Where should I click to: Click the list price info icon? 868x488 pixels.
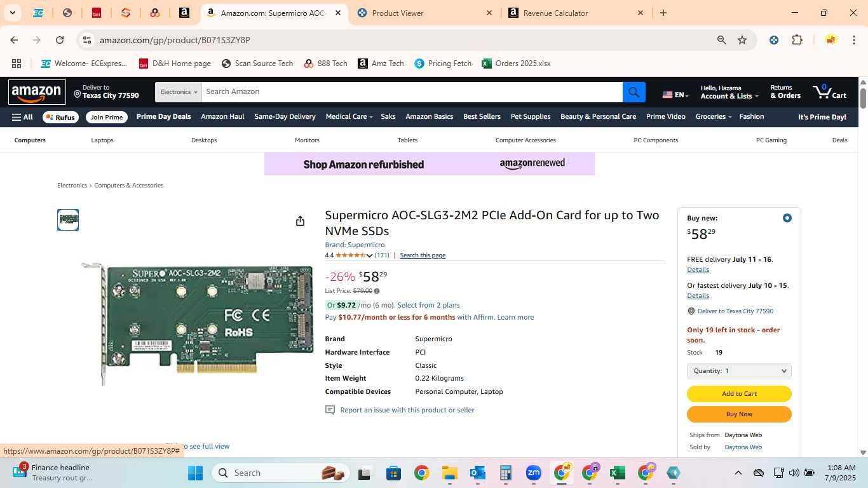[377, 291]
